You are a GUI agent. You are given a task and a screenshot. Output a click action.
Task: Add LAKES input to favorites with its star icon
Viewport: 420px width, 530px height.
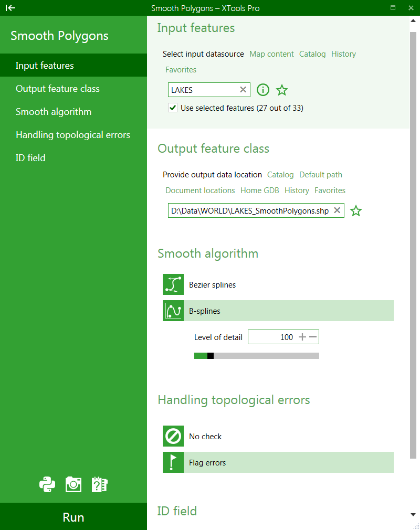click(x=282, y=90)
